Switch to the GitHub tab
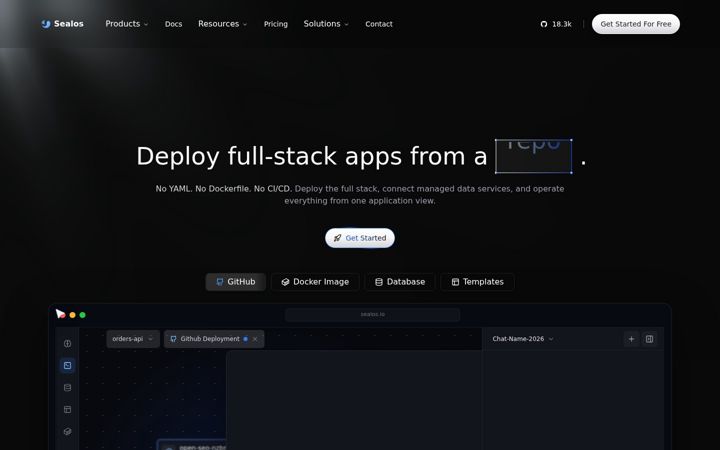The width and height of the screenshot is (720, 450). point(236,282)
